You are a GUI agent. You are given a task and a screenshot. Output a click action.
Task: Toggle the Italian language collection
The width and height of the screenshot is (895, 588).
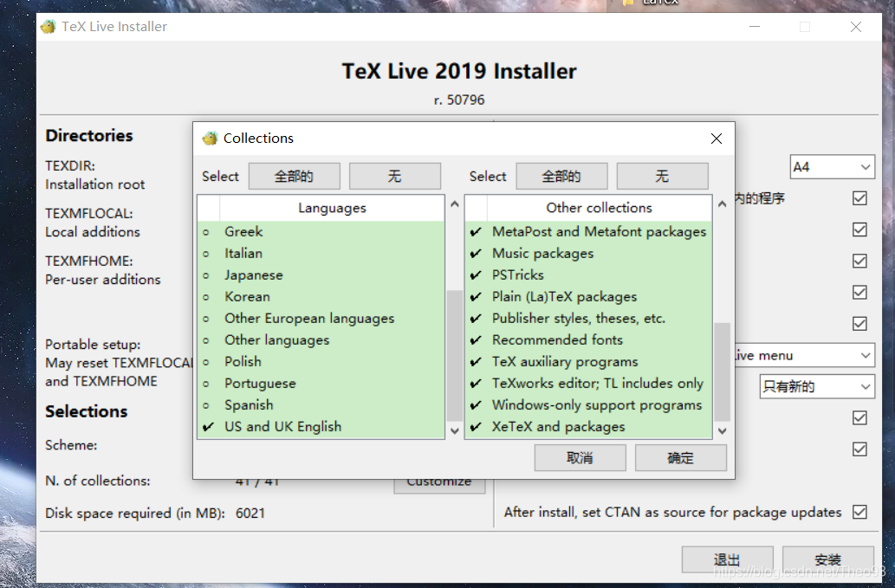point(321,253)
